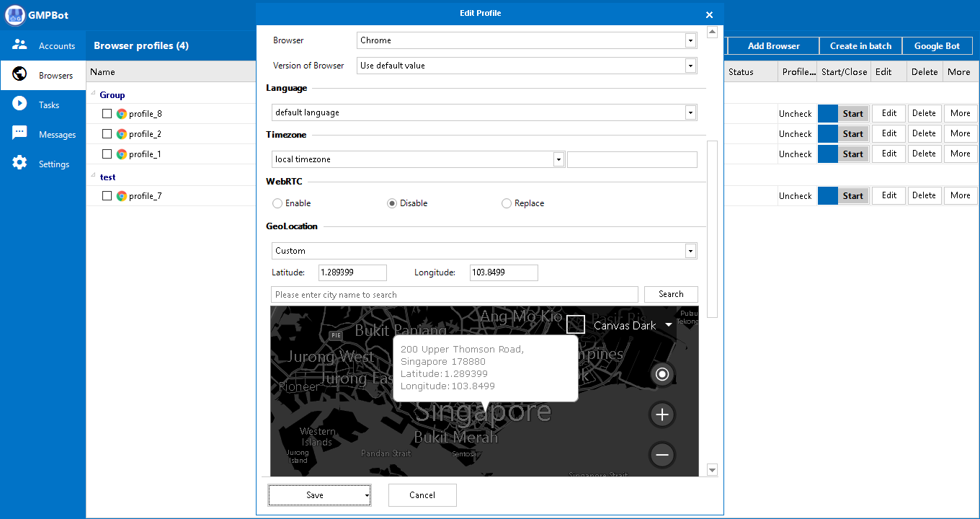Tick the checkbox for profile_8
The height and width of the screenshot is (519, 980).
[107, 114]
